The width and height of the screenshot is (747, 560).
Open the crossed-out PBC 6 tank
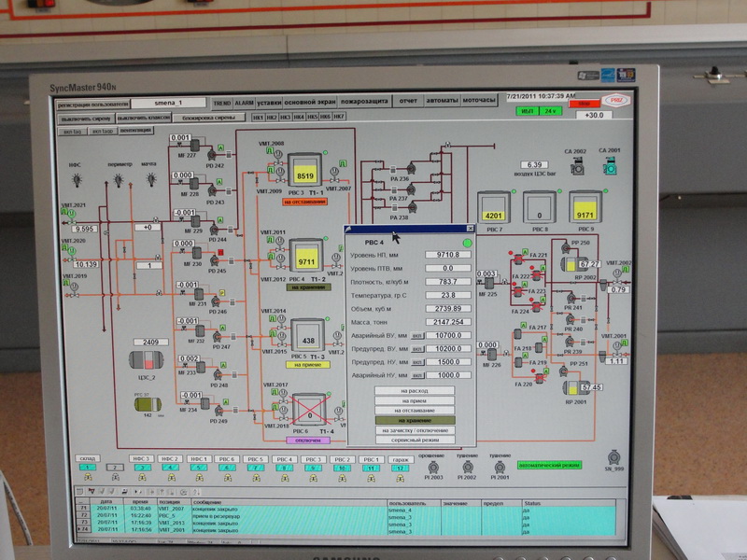tap(310, 410)
